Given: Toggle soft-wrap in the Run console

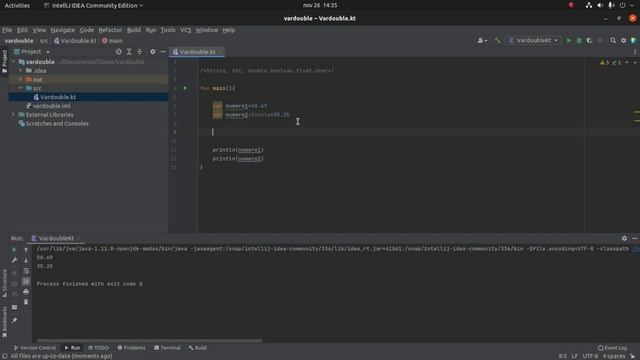Looking at the screenshot, I should click(26, 271).
